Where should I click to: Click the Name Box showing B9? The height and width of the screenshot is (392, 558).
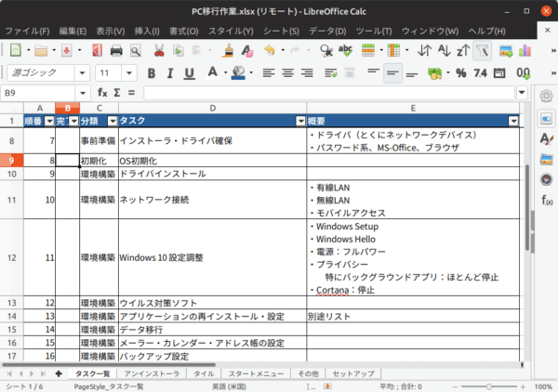coord(37,93)
